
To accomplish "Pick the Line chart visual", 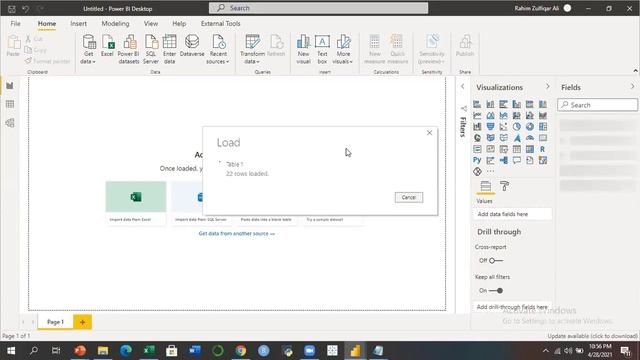I will click(x=477, y=116).
